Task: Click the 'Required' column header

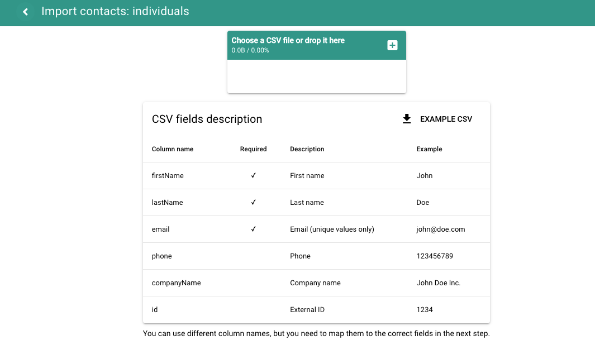Action: [253, 149]
